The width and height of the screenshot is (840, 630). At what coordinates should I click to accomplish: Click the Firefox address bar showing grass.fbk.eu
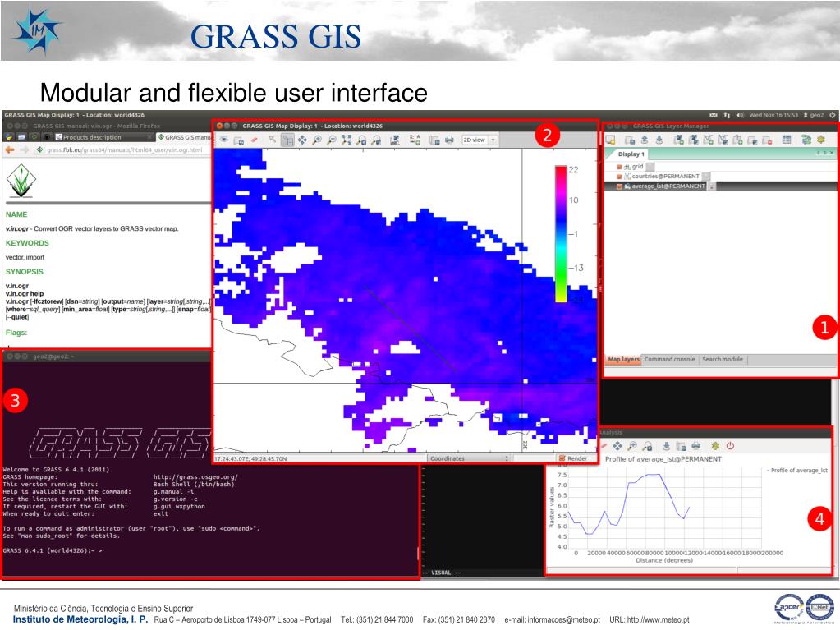[x=123, y=150]
